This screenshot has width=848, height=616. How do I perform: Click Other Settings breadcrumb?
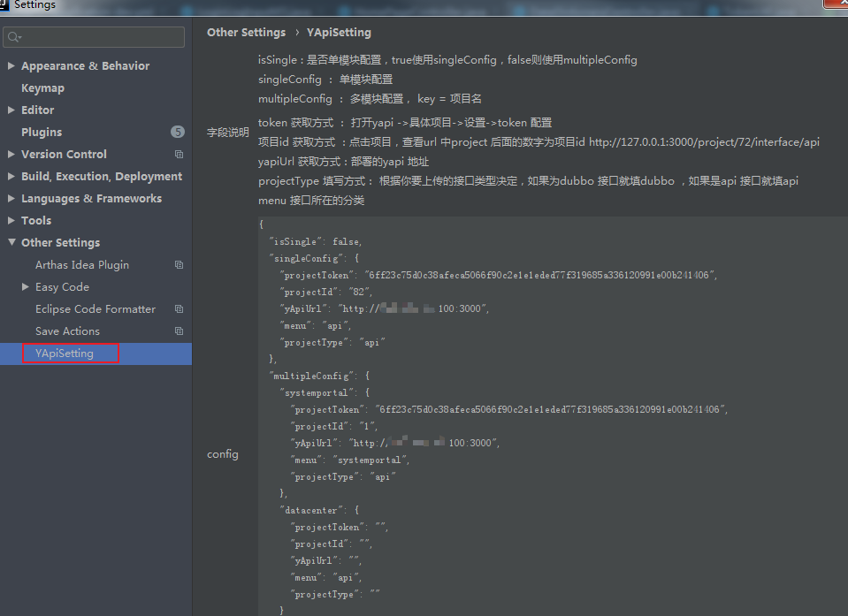tap(246, 33)
